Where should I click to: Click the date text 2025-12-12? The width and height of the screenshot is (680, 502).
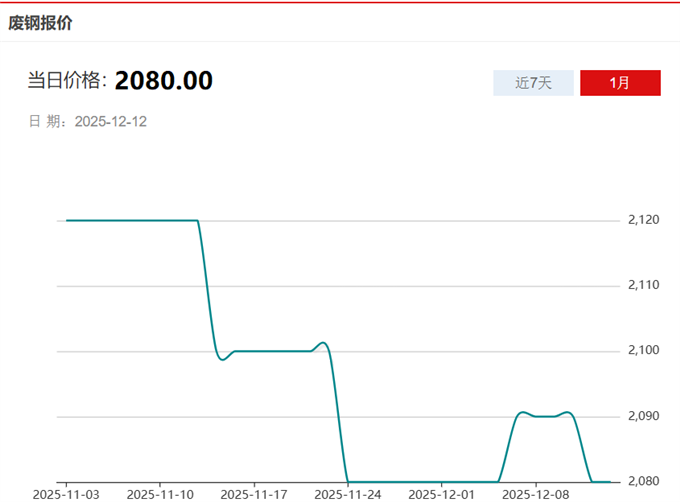(x=111, y=121)
